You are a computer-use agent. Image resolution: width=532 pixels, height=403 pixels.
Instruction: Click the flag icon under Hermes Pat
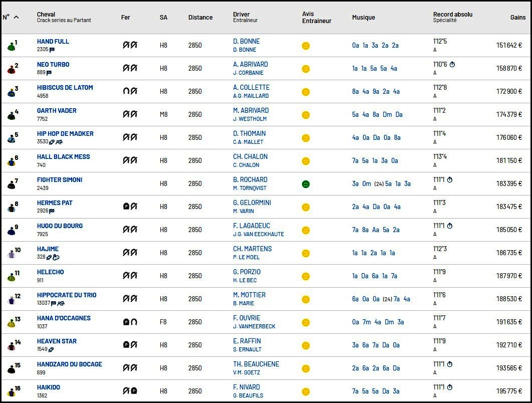coord(52,211)
